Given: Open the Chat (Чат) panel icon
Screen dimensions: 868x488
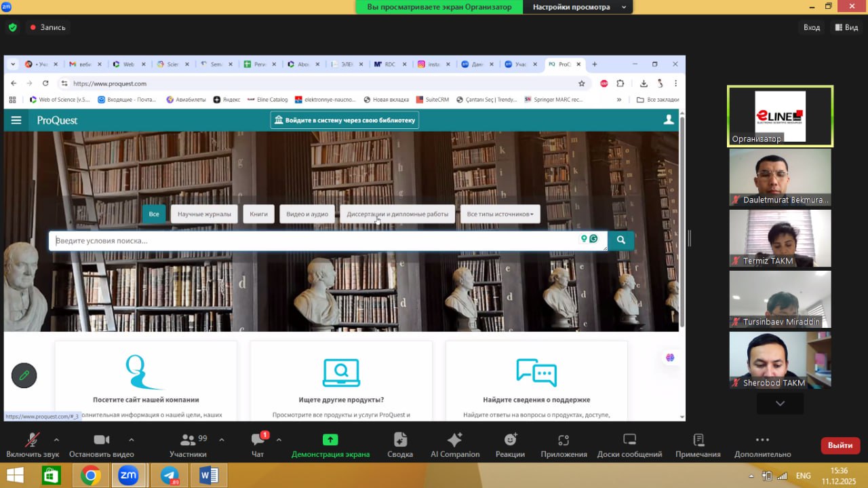Looking at the screenshot, I should click(x=258, y=440).
